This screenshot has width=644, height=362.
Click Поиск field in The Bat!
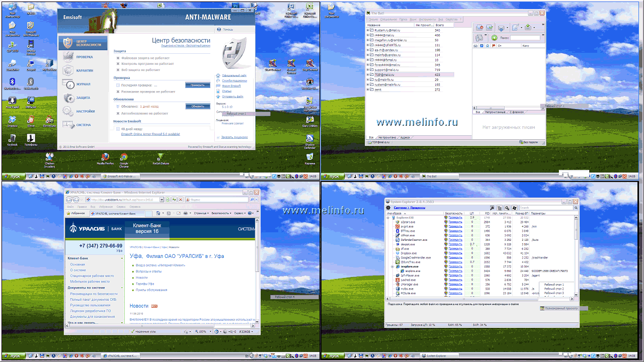click(x=525, y=38)
